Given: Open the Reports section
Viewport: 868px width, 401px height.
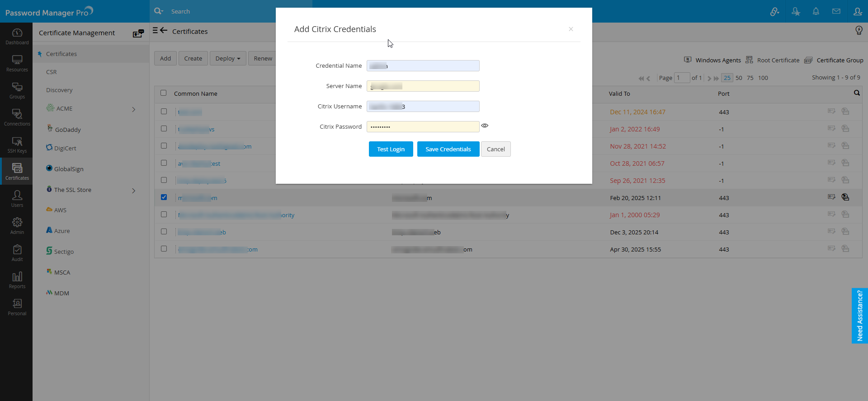Looking at the screenshot, I should [x=17, y=280].
